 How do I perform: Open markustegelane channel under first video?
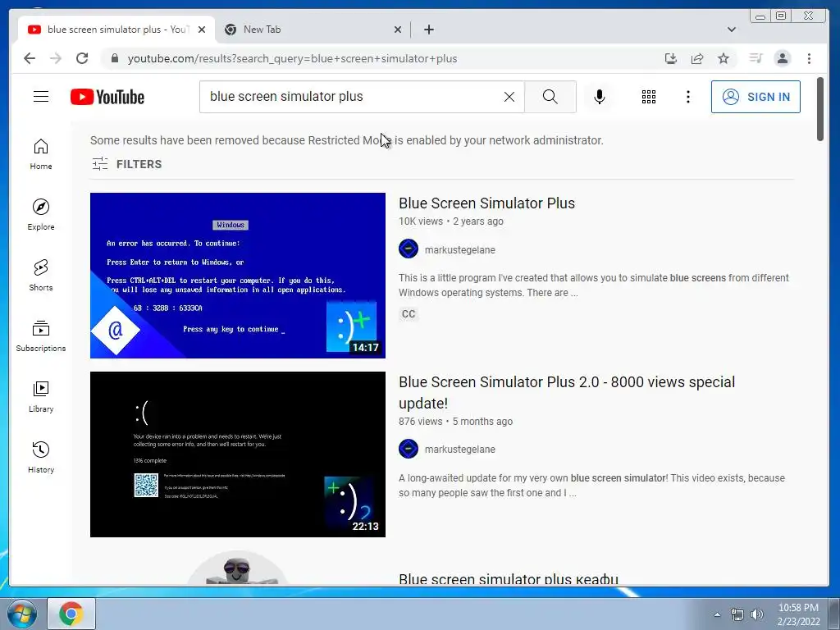(x=459, y=249)
